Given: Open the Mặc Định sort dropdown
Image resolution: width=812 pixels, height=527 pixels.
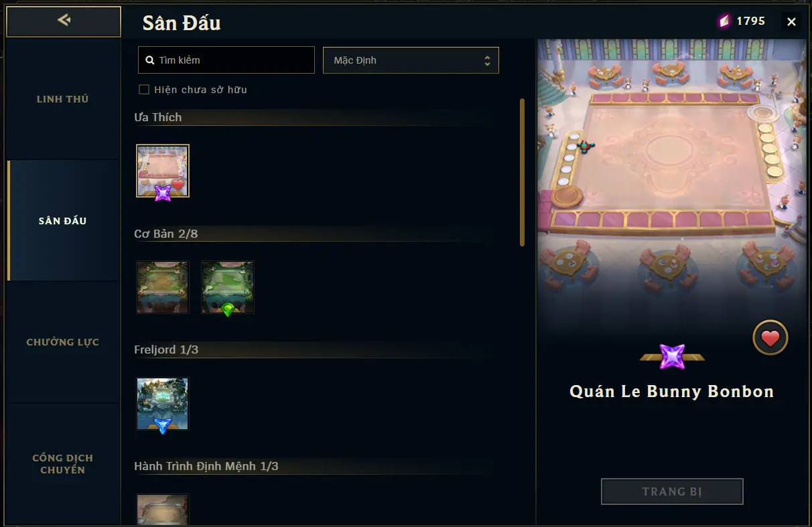Looking at the screenshot, I should (x=411, y=60).
